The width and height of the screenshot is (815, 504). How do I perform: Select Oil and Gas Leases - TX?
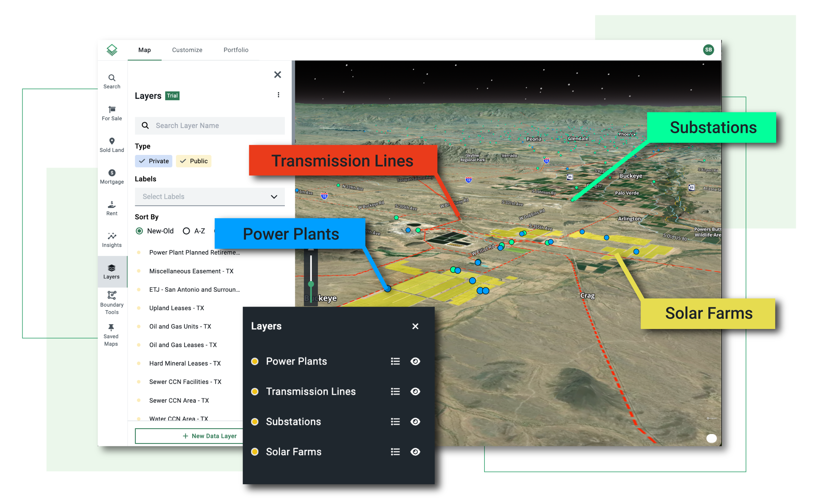[183, 345]
